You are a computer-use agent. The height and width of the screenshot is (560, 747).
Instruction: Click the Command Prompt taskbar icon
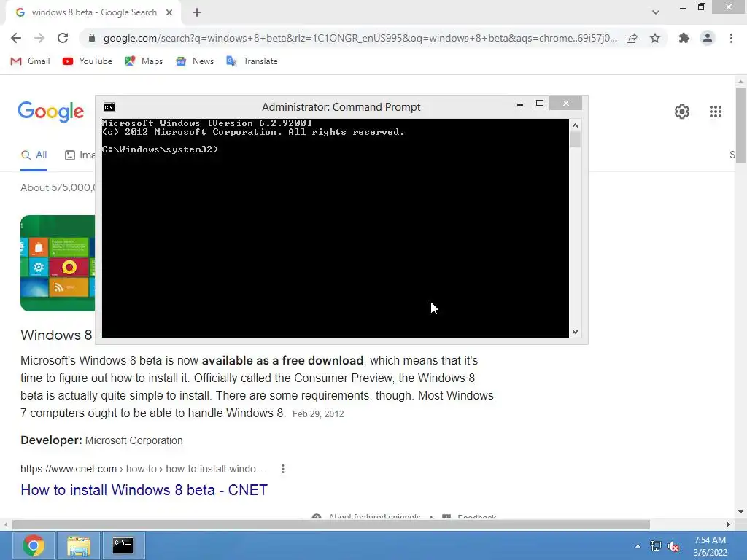pos(123,545)
